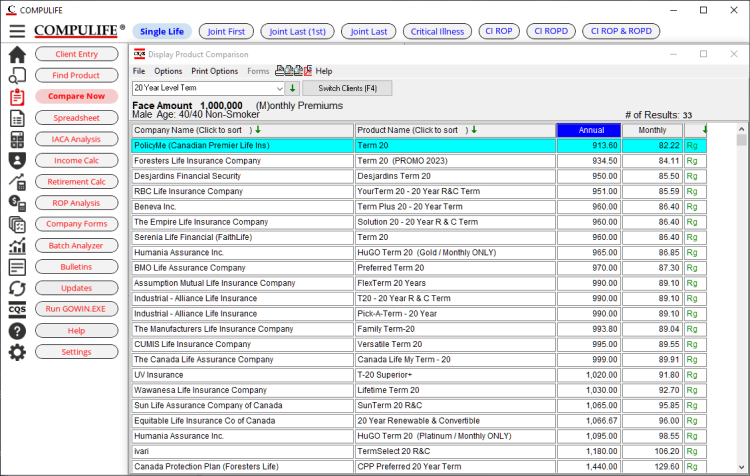Click the printer icon in comparison toolbar
This screenshot has height=476, width=750.
coord(280,71)
